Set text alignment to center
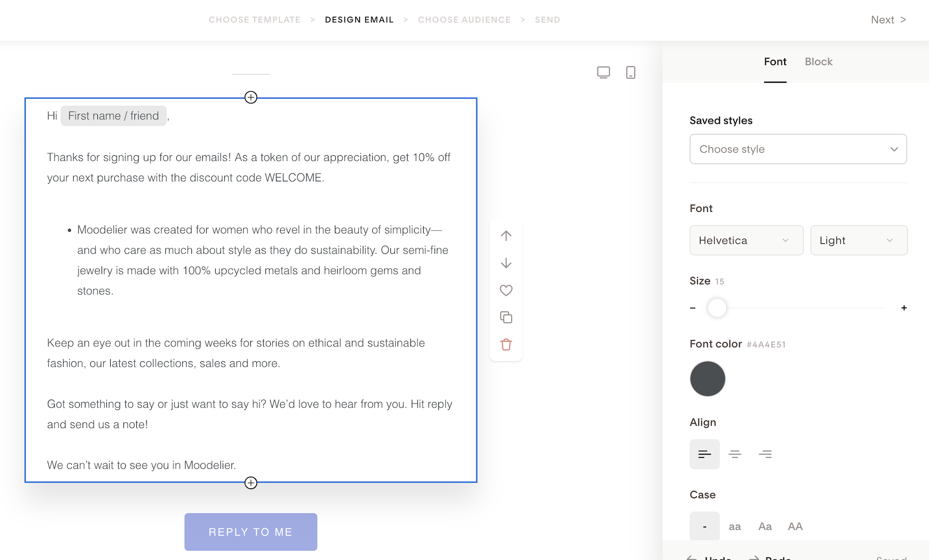 (x=735, y=454)
